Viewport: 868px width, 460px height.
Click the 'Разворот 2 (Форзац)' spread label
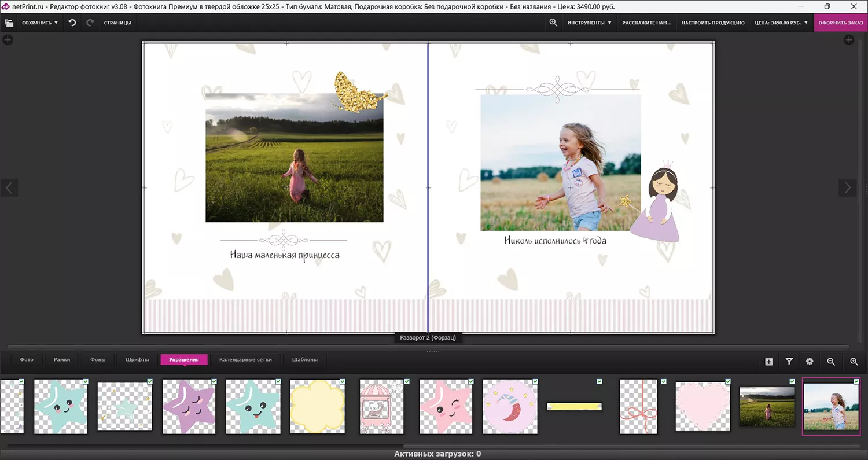(x=428, y=337)
